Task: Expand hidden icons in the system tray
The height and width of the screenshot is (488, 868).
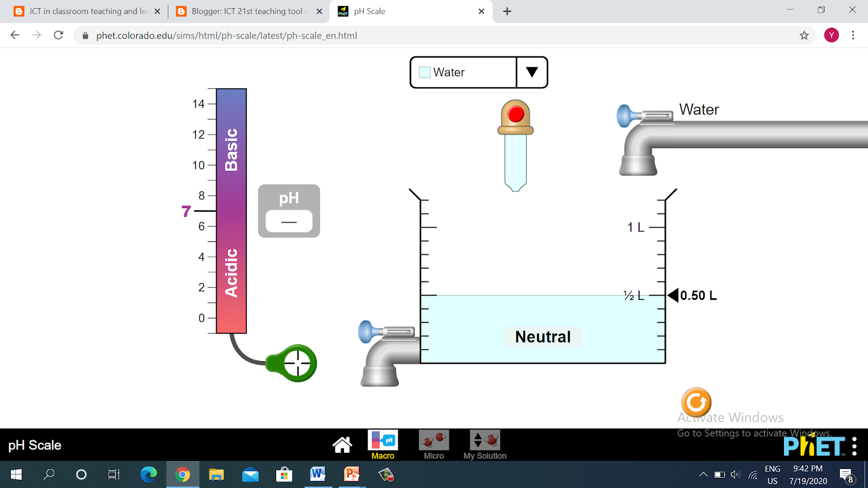Action: (x=703, y=473)
